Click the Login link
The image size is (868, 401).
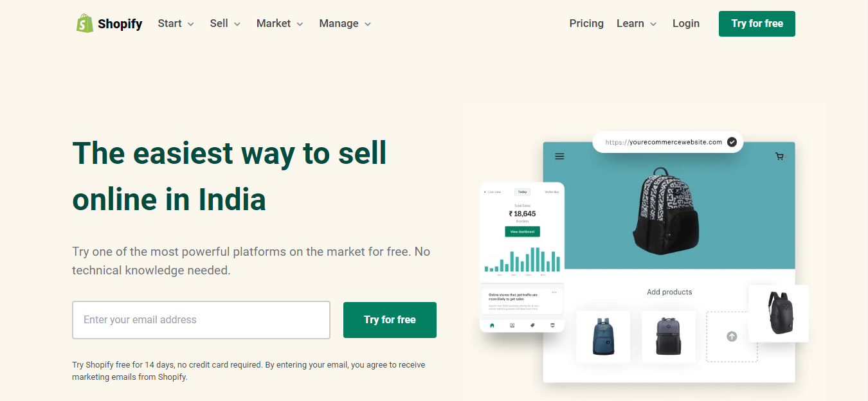(686, 23)
